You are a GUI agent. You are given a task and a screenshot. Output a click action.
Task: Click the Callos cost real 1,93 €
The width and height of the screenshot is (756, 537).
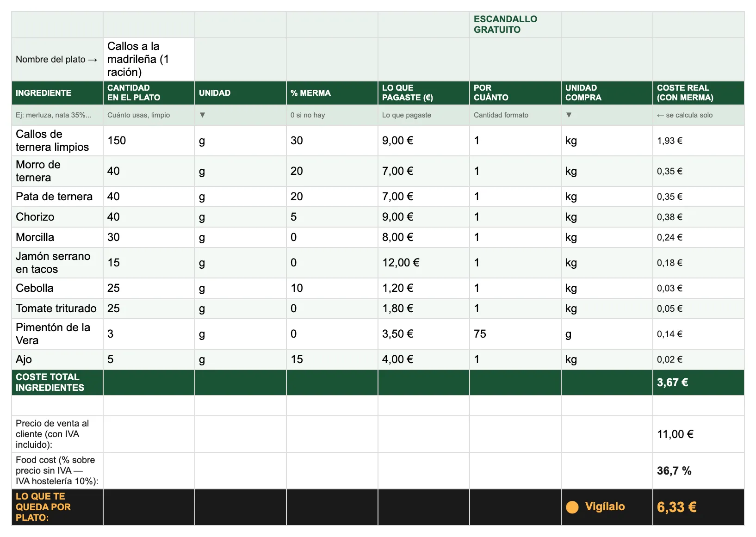[698, 141]
